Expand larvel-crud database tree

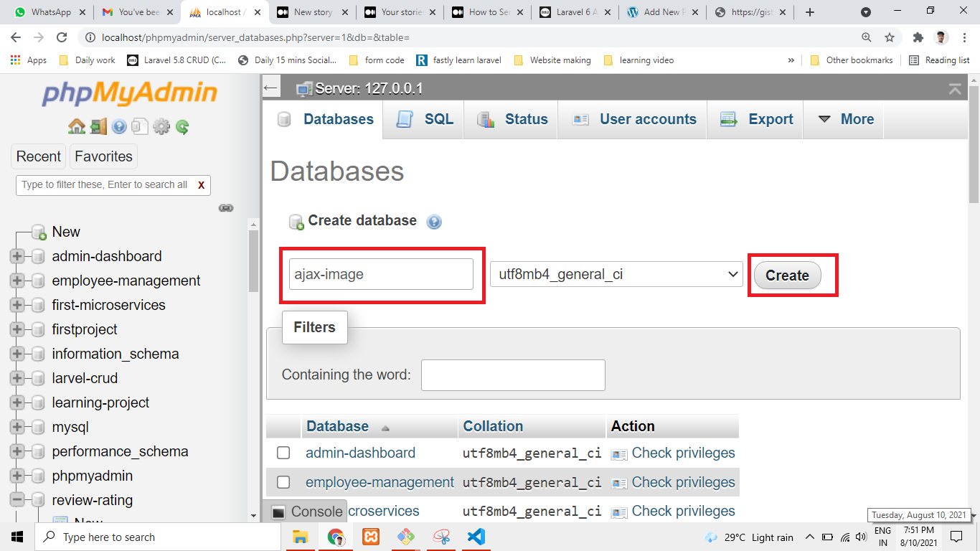17,378
